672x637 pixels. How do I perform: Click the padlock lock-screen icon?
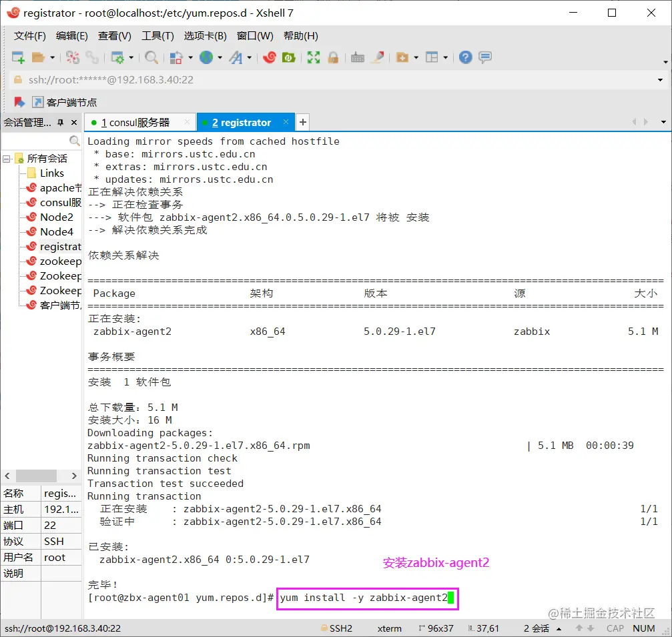(333, 57)
